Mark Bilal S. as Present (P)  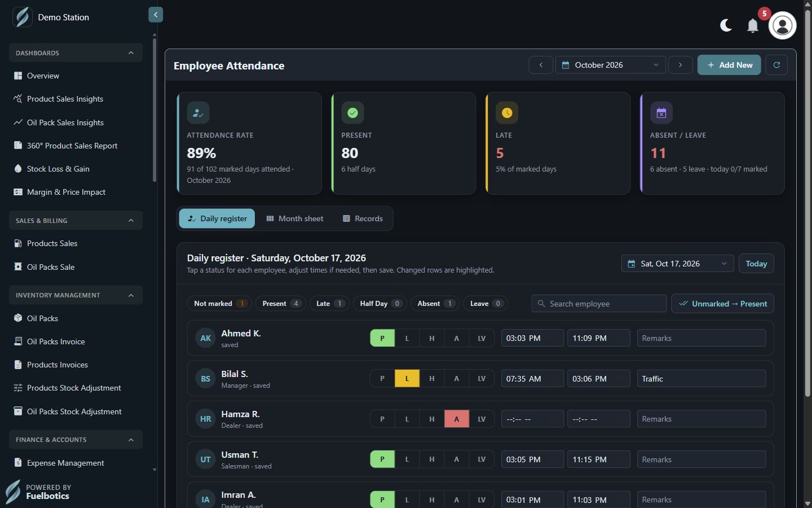coord(382,379)
